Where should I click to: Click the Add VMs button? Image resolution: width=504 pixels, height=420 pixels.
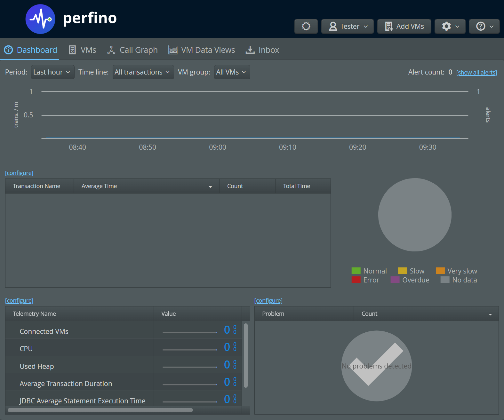click(x=404, y=26)
